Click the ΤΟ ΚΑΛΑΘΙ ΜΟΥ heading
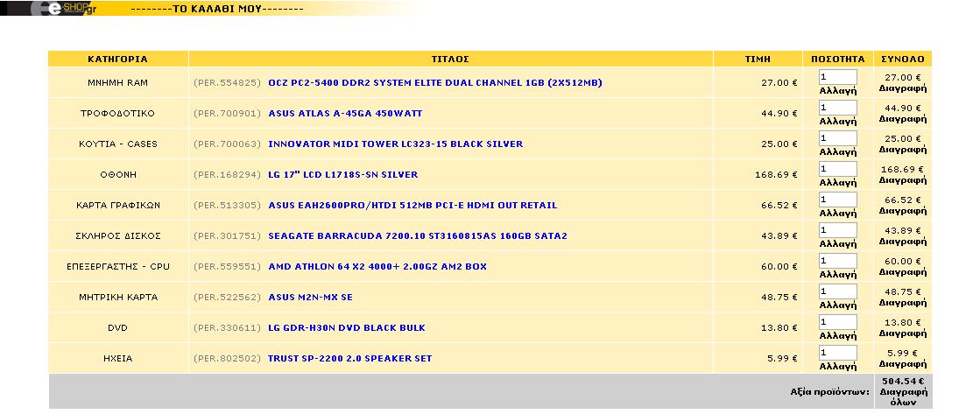980x414 pixels. [x=217, y=9]
